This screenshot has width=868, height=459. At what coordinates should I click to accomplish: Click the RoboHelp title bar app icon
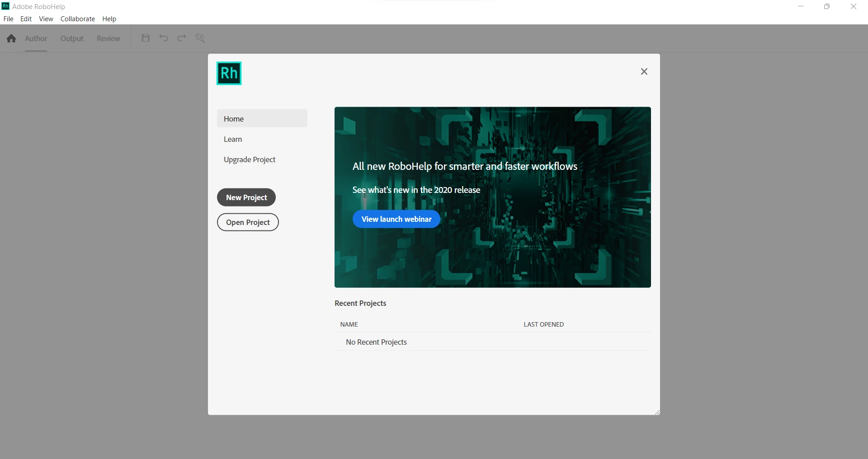(5, 6)
